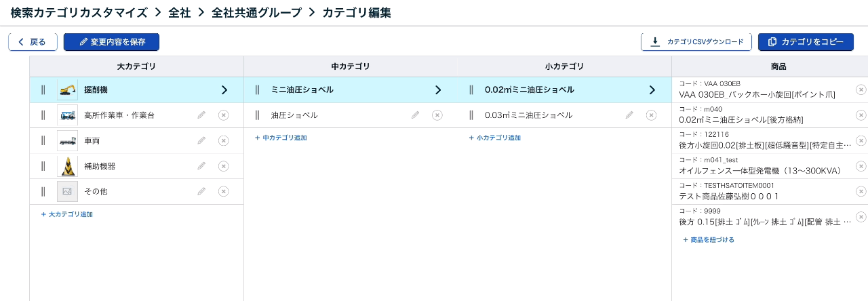Click the delete icon for 補助機器 category
The height and width of the screenshot is (301, 868).
pos(223,166)
